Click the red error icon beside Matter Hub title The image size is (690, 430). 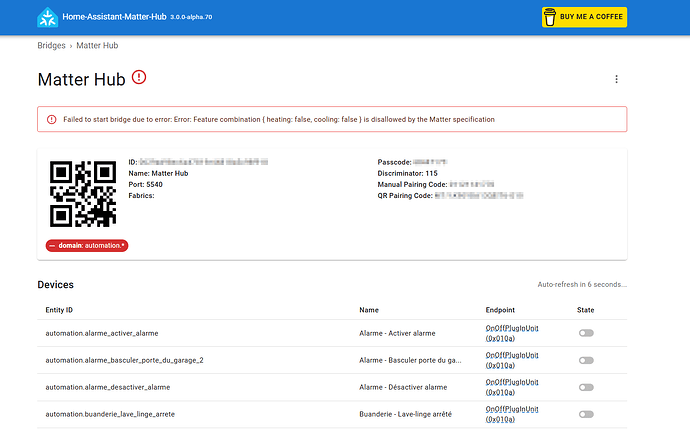pos(139,77)
